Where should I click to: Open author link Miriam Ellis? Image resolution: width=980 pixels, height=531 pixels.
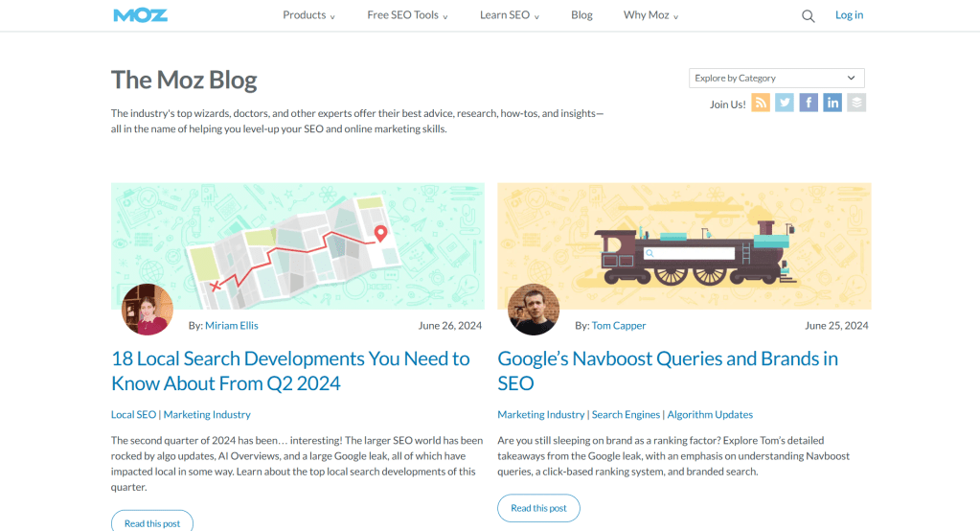point(231,325)
